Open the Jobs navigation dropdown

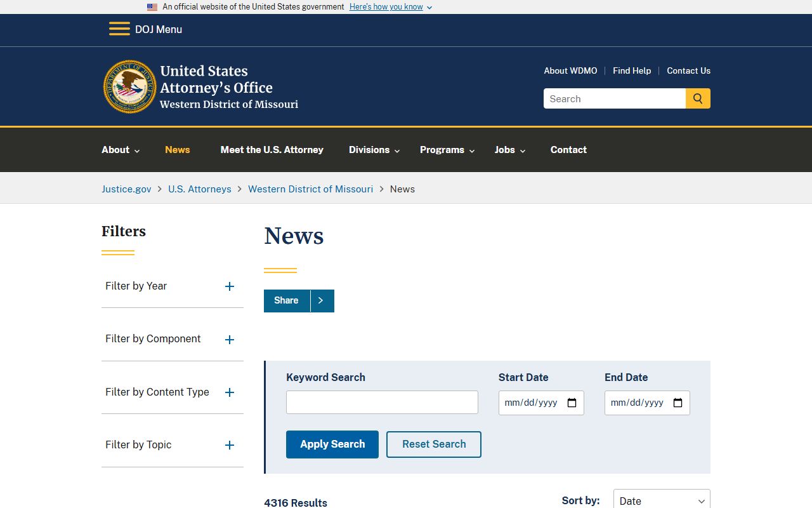(510, 150)
